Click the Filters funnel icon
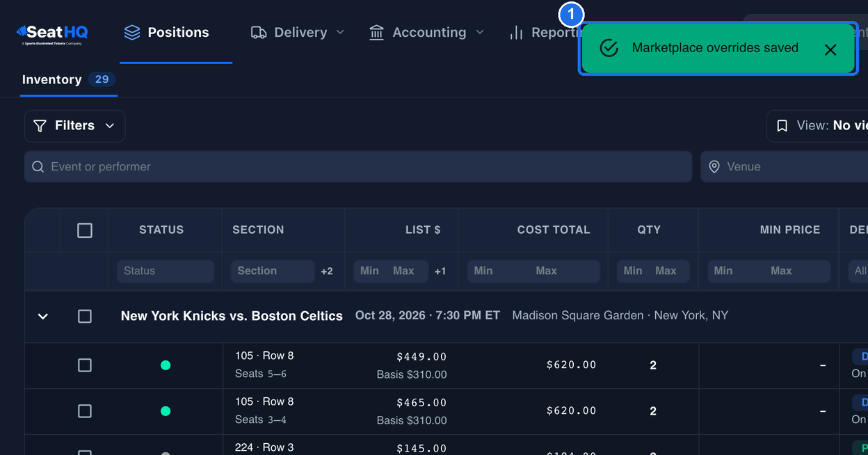This screenshot has width=868, height=455. (40, 126)
